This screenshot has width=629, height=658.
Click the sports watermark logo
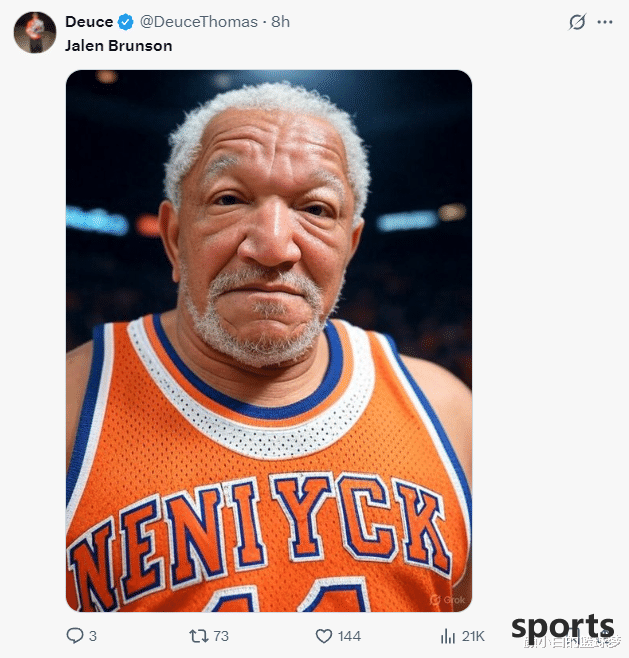click(563, 626)
